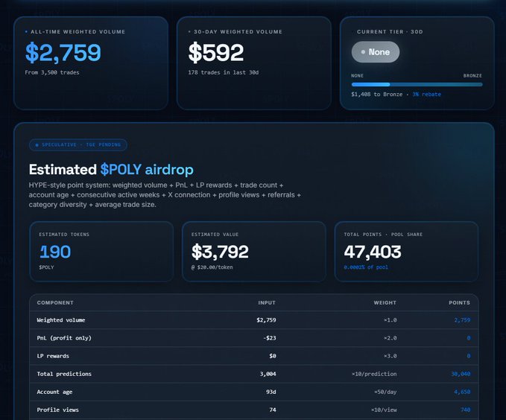Screen dimensions: 506x420
Task: Select the $2,759 all-time volume value
Action: coord(63,53)
